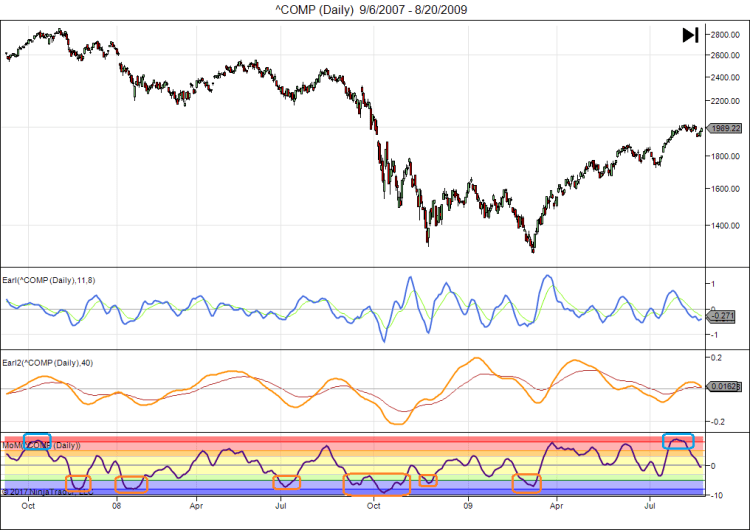Select the orange box near label 08
Screen dimensions: 750x530
coord(131,484)
